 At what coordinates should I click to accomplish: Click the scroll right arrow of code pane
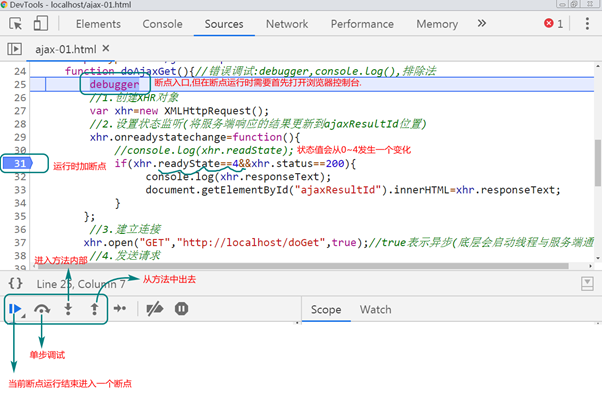point(590,266)
